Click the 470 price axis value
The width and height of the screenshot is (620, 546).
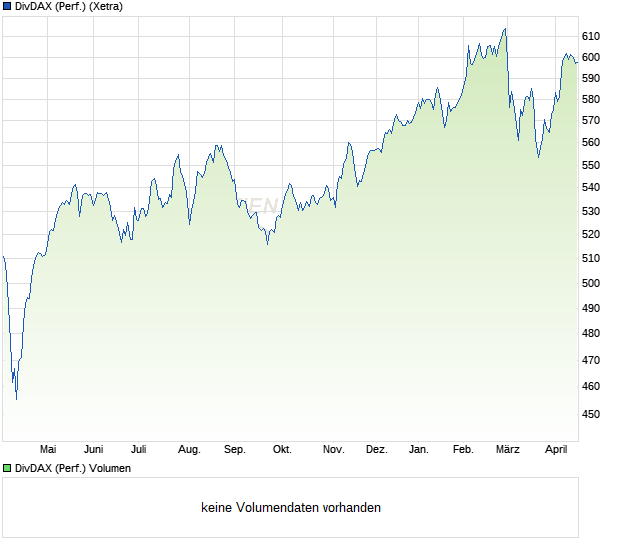[x=591, y=360]
